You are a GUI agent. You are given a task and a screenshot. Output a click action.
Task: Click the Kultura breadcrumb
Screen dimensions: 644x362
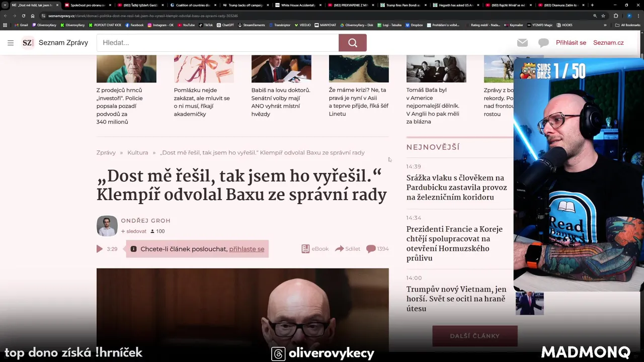[137, 152]
